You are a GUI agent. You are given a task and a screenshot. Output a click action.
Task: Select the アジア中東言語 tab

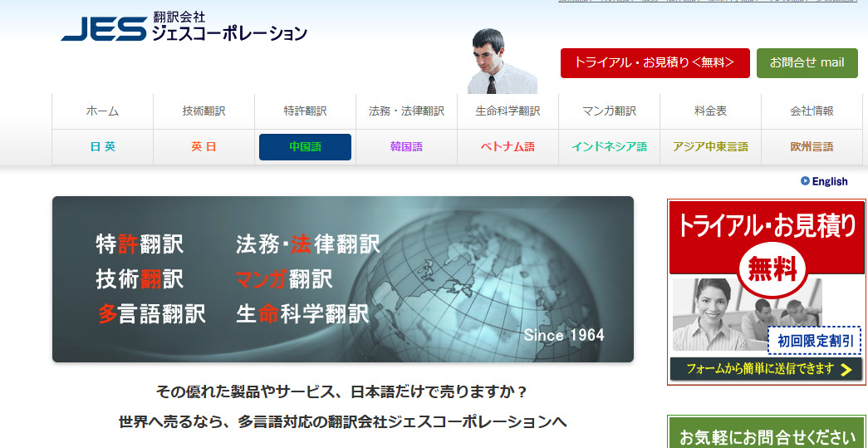point(710,147)
